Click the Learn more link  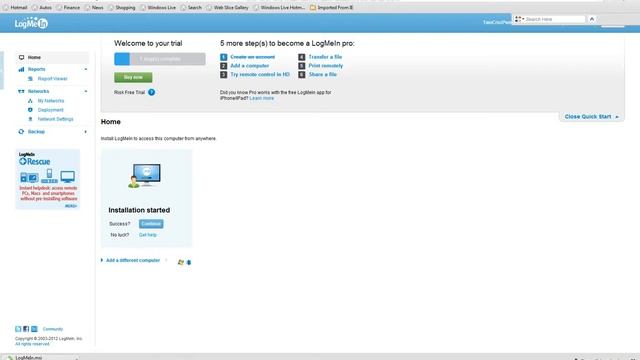pyautogui.click(x=262, y=98)
